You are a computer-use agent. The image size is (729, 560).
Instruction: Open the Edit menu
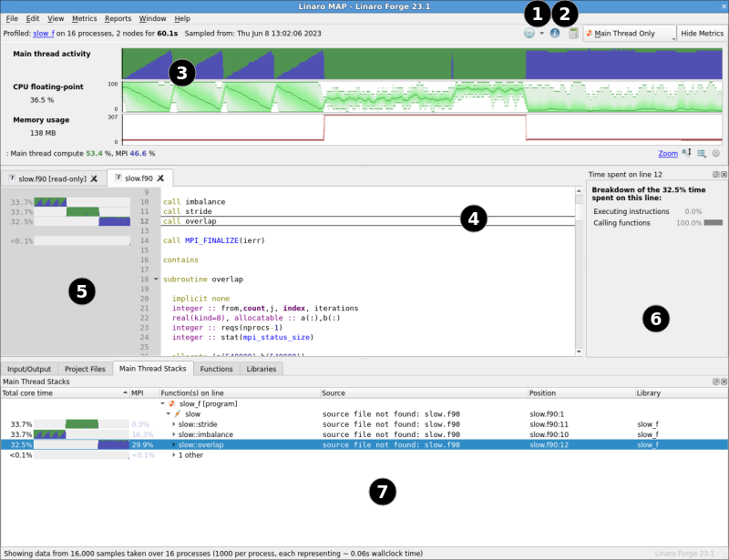(33, 18)
